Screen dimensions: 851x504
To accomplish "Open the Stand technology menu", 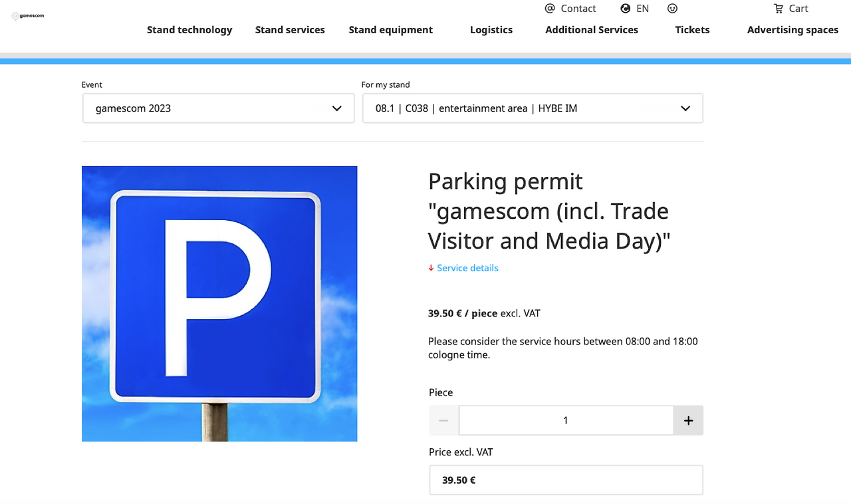I will [189, 30].
